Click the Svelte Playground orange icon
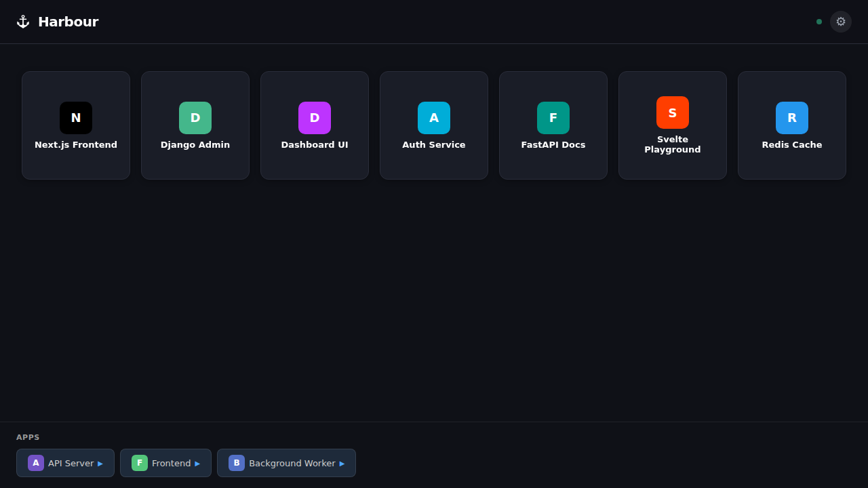The image size is (868, 488). click(x=673, y=113)
